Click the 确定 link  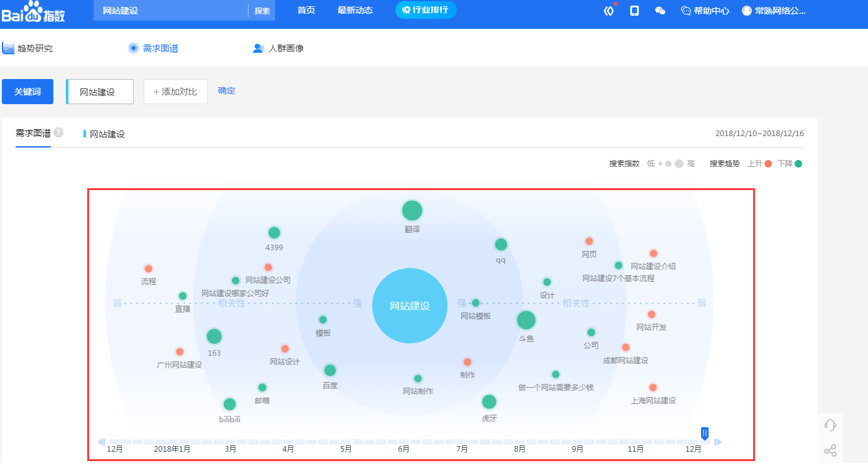pos(227,91)
